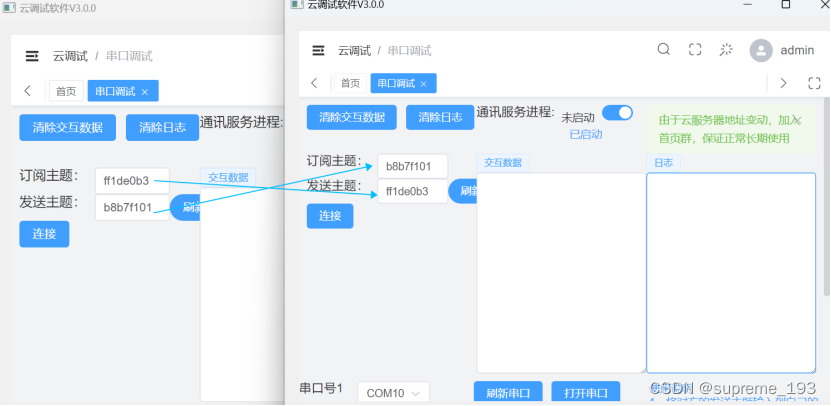Screen dimensions: 831x406
Task: Click the fullscreen icon beside the search icon
Action: click(695, 50)
